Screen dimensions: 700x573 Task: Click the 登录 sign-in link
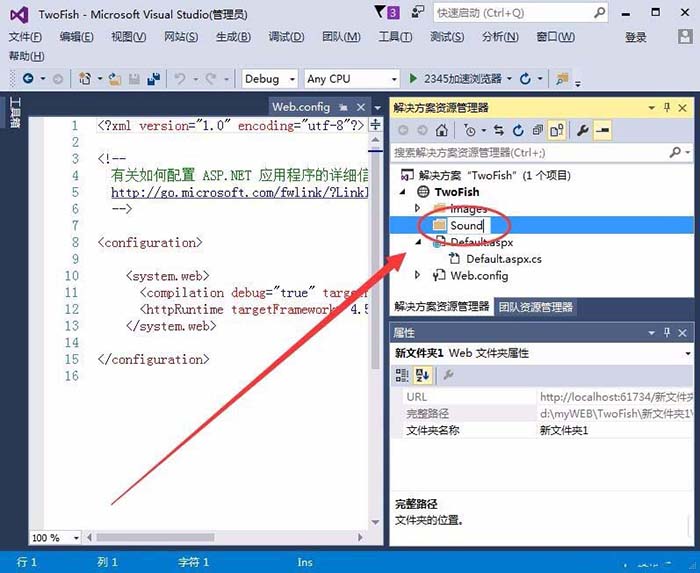pyautogui.click(x=636, y=37)
